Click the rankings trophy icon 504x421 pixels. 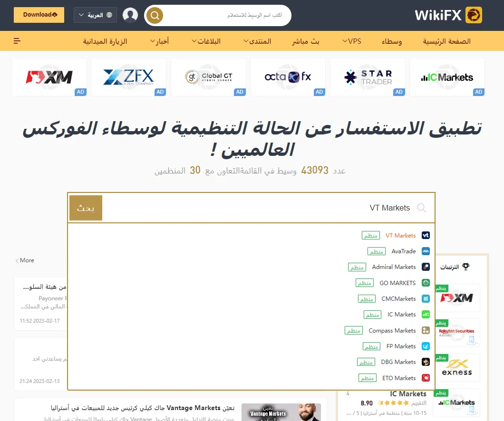click(x=465, y=267)
